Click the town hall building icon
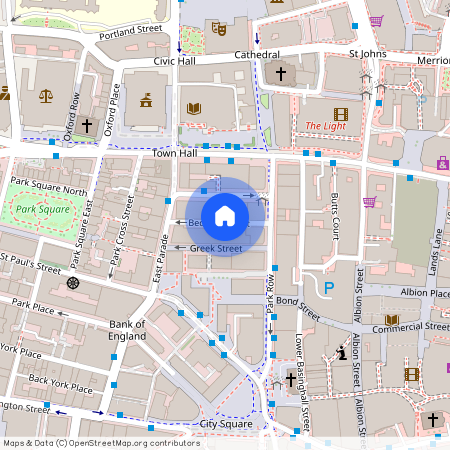Image resolution: width=450 pixels, height=450 pixels. coord(146,100)
